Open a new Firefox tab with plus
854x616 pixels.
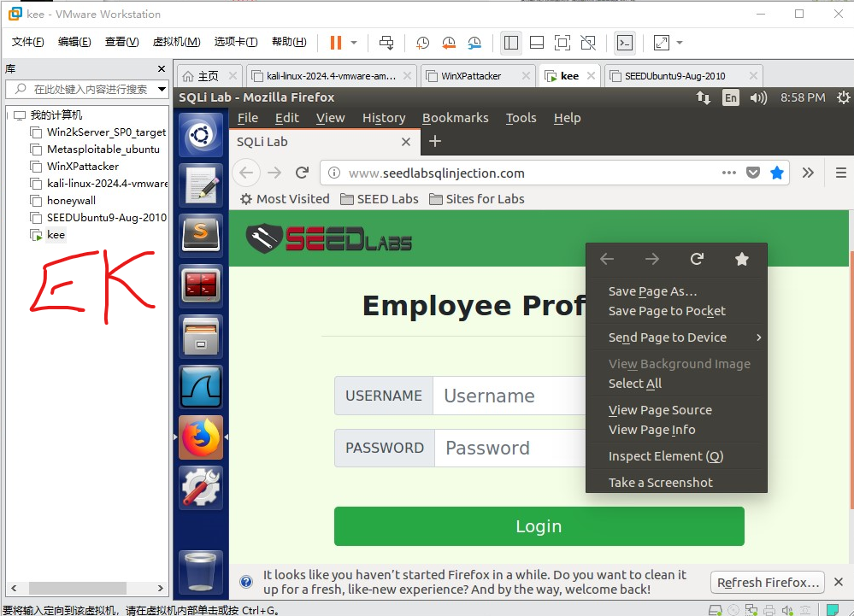tap(434, 142)
